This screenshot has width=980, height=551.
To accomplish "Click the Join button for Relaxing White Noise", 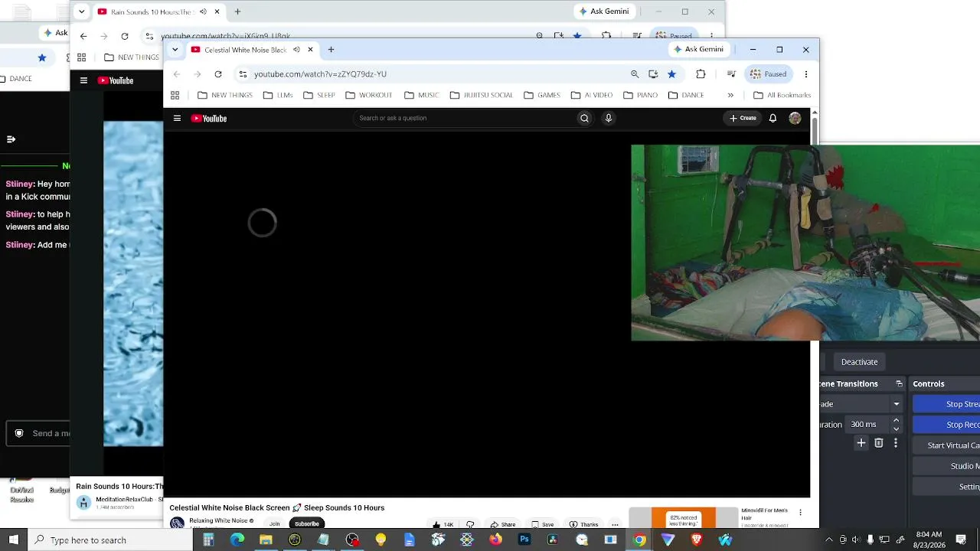I will 274,524.
